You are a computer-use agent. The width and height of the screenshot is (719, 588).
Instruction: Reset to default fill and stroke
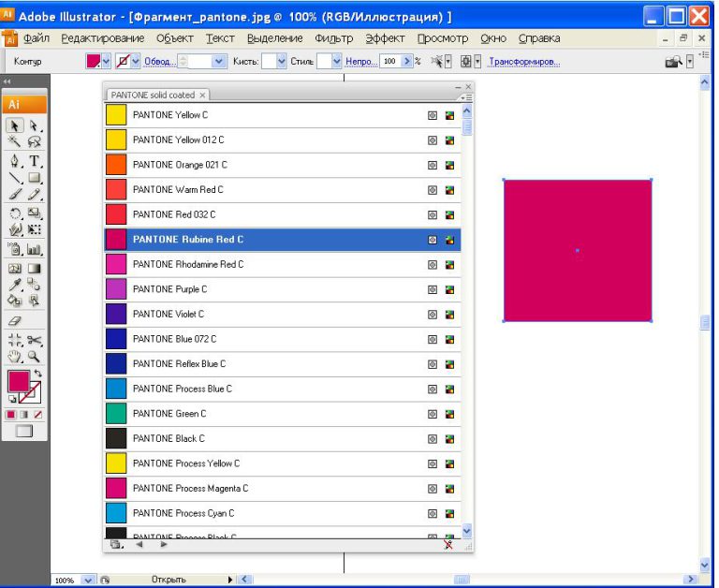pyautogui.click(x=12, y=399)
